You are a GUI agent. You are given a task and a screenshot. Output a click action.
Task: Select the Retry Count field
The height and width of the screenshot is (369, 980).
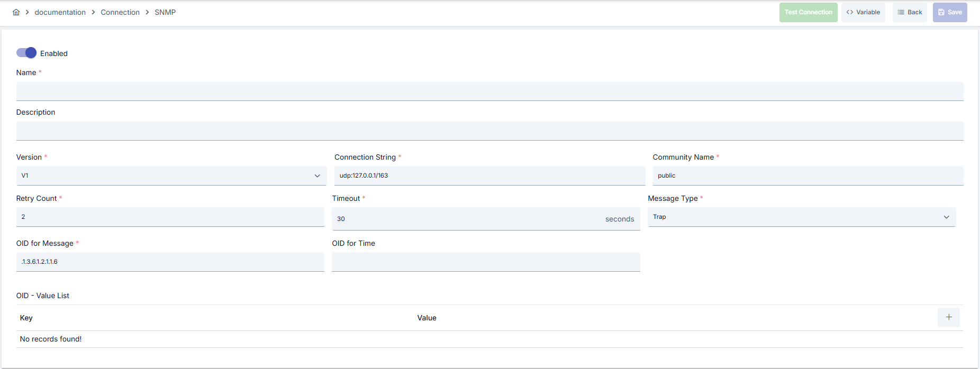170,217
